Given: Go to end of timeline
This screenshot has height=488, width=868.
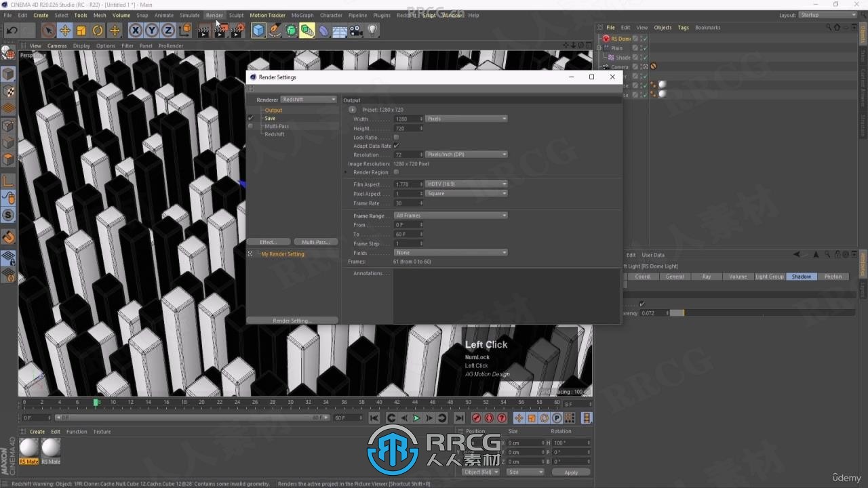Looking at the screenshot, I should pos(459,418).
